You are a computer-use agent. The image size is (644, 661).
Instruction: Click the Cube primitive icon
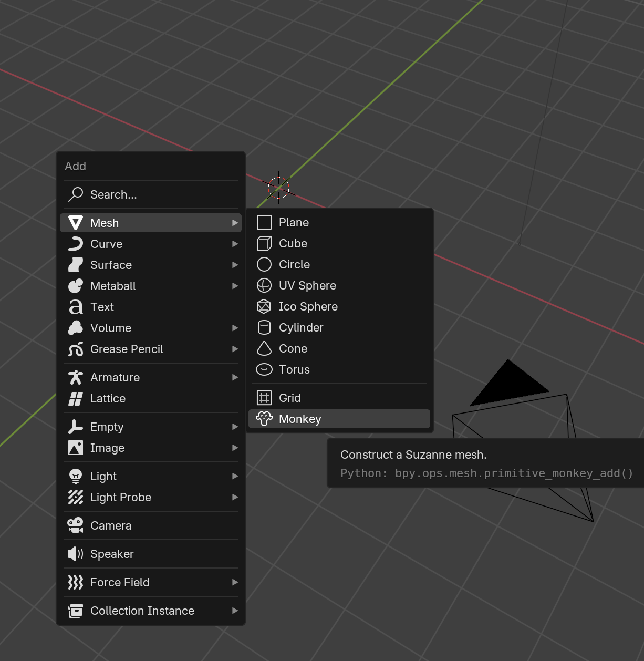point(264,243)
